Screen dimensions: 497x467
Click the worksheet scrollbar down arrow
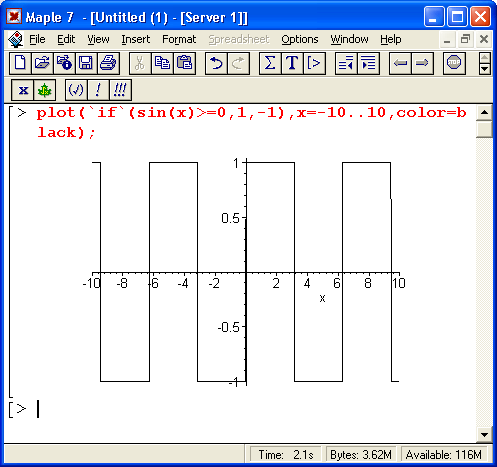pyautogui.click(x=484, y=434)
